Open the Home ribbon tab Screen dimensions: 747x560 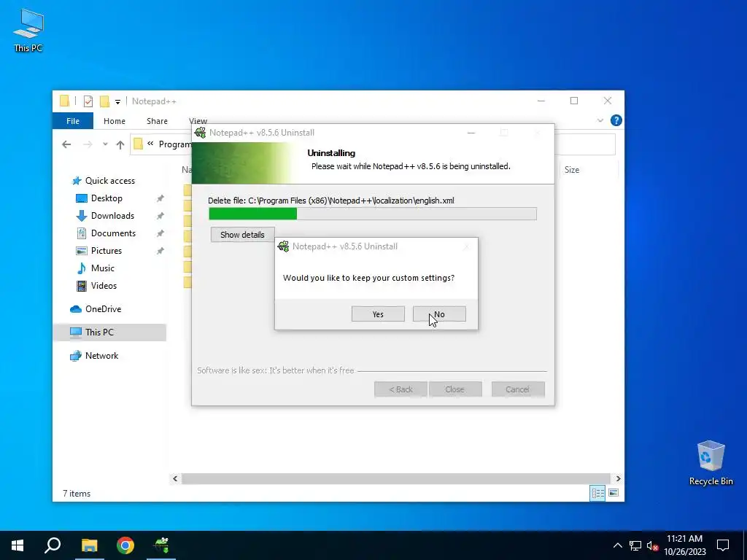[115, 121]
